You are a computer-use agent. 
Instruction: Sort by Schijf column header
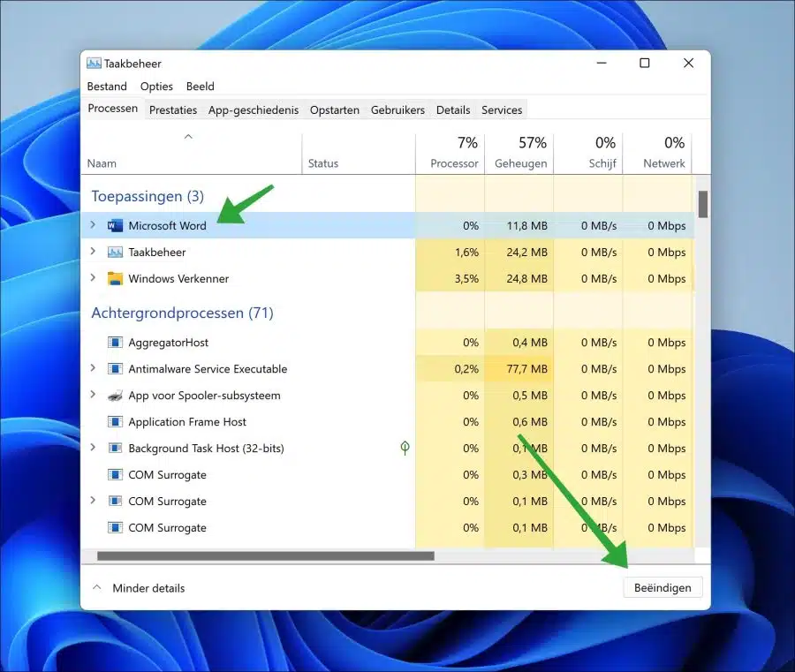[588, 153]
